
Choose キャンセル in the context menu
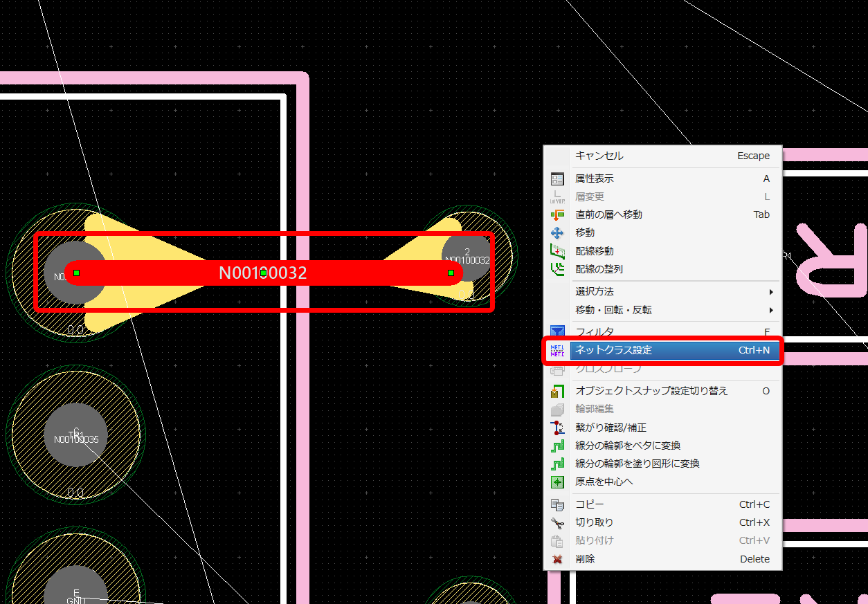coord(599,156)
